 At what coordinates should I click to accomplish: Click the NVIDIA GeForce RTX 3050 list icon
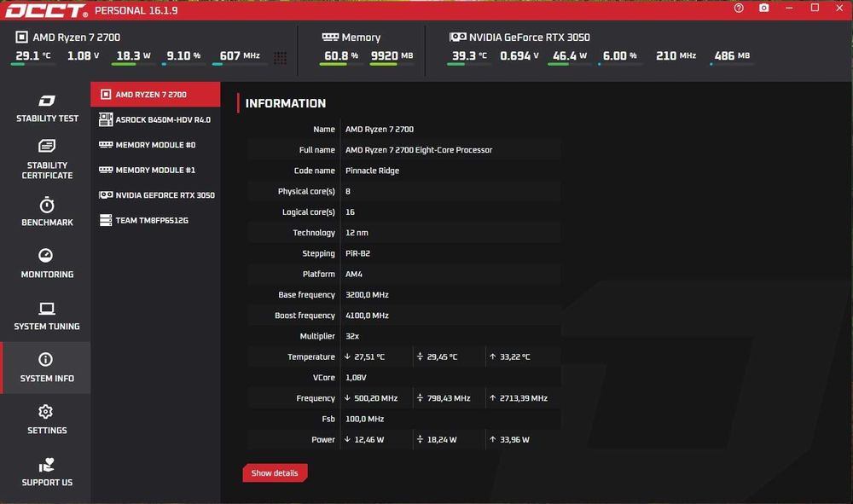click(x=106, y=194)
